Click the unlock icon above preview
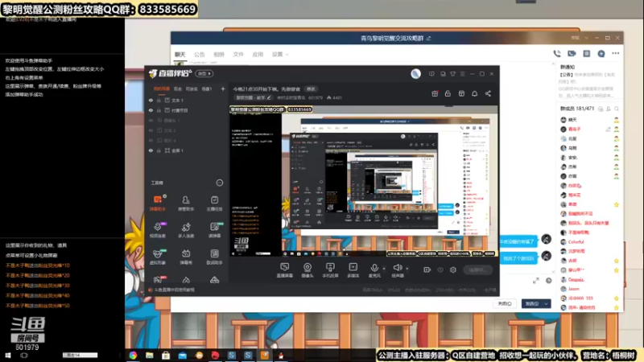 click(448, 93)
